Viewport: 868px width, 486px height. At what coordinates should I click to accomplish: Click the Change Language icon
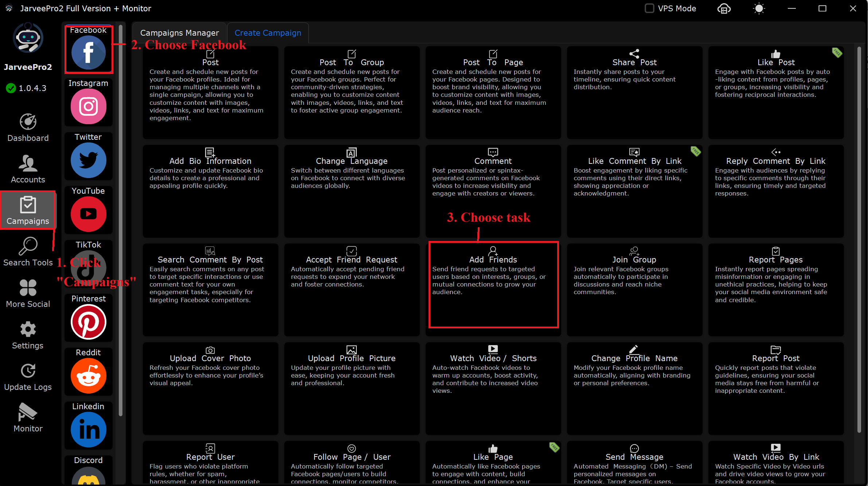[x=352, y=152]
